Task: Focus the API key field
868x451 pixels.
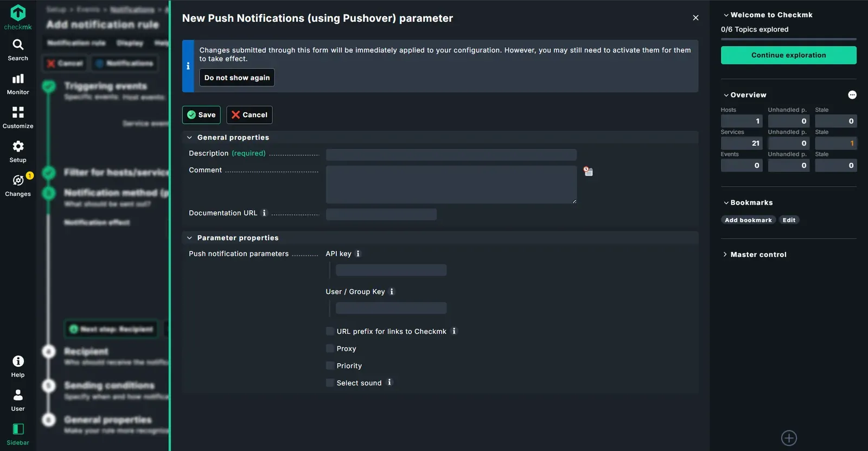Action: point(391,270)
